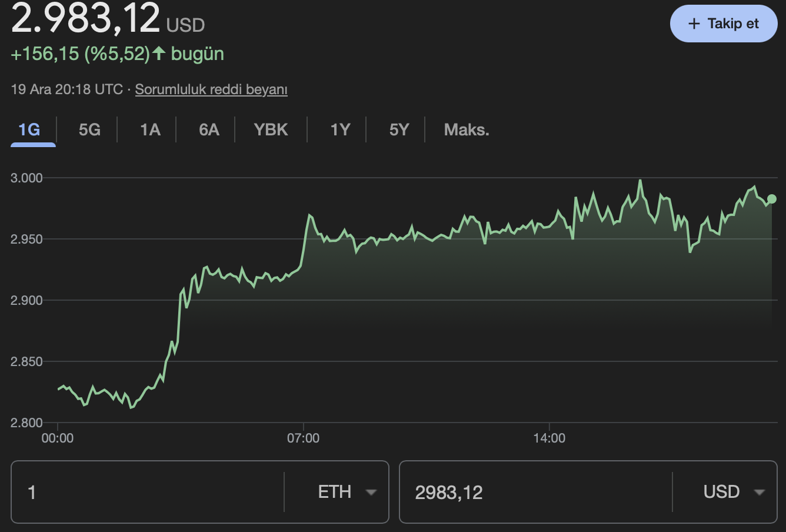This screenshot has width=786, height=532.
Task: Click the plus icon on Takip et button
Action: (x=693, y=24)
